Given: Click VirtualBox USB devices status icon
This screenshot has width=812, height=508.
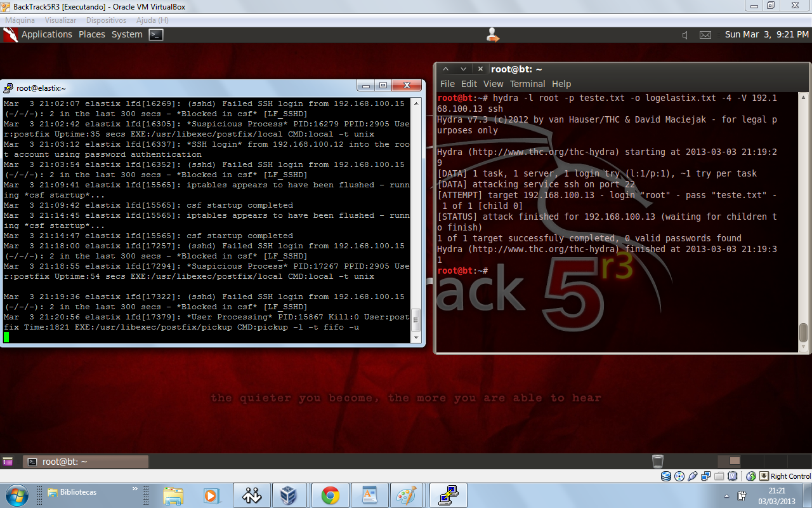Looking at the screenshot, I should [693, 476].
